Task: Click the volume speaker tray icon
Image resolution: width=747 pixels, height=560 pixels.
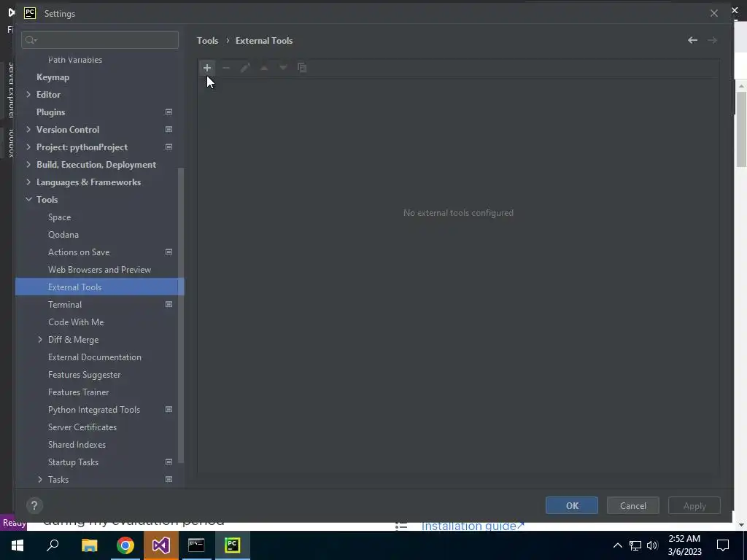Action: [x=653, y=545]
